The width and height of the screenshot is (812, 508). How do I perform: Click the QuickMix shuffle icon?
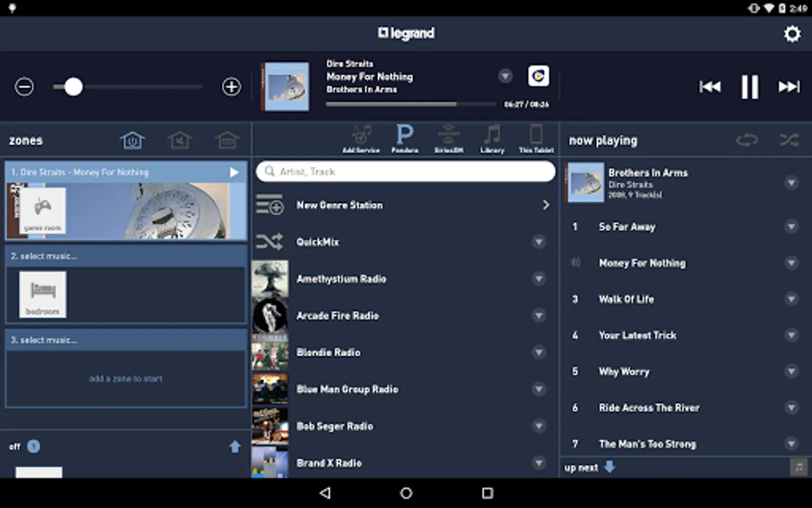[x=270, y=242]
